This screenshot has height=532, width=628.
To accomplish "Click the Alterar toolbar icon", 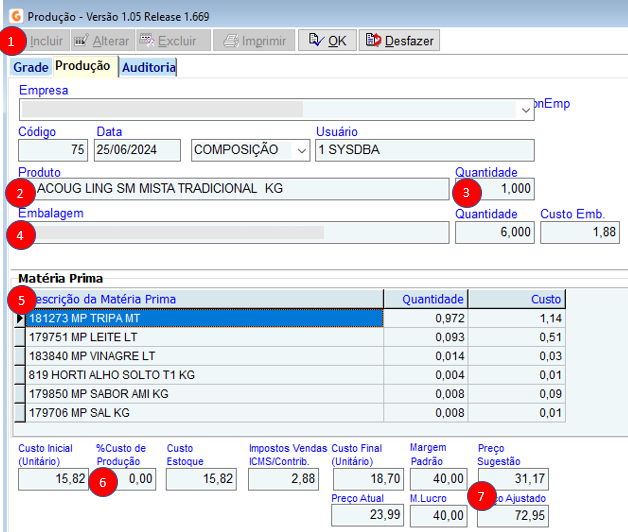I will pos(81,41).
